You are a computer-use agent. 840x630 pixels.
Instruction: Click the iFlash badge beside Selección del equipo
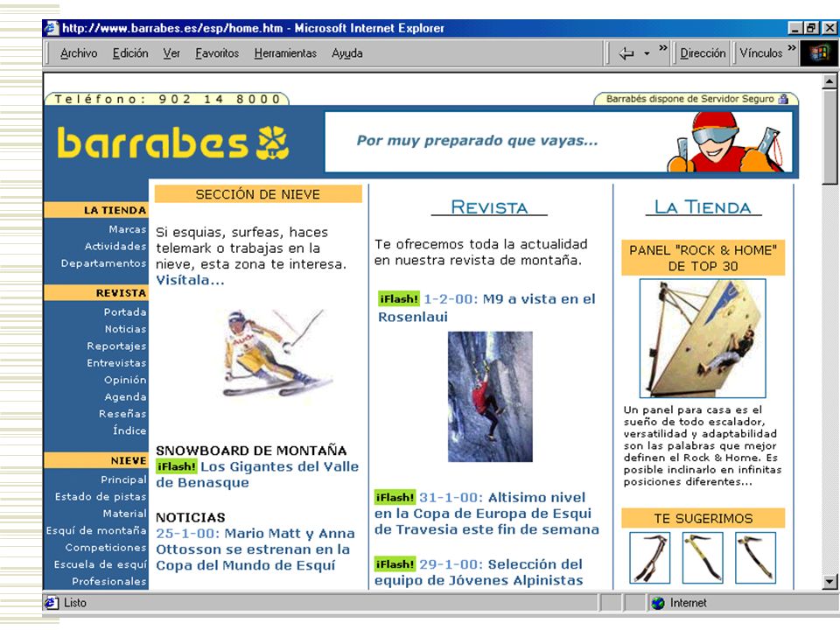pyautogui.click(x=395, y=564)
